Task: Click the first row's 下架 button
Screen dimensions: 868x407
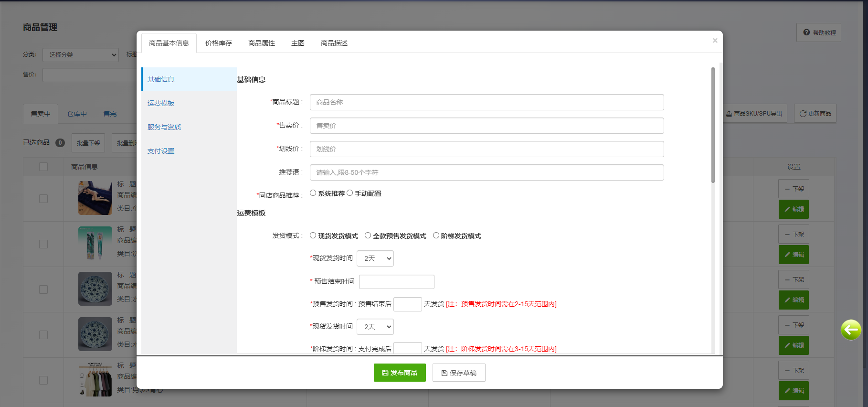Action: [x=793, y=189]
